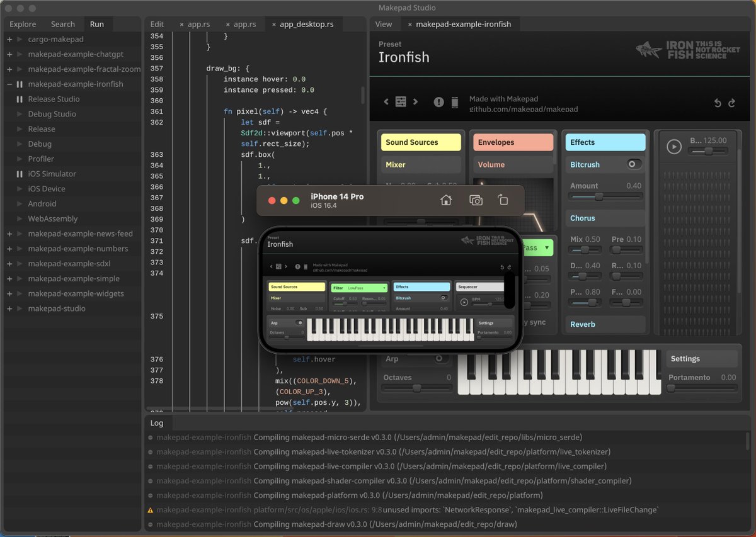Expand makepad-example-numbers entry
The width and height of the screenshot is (756, 537).
click(9, 249)
